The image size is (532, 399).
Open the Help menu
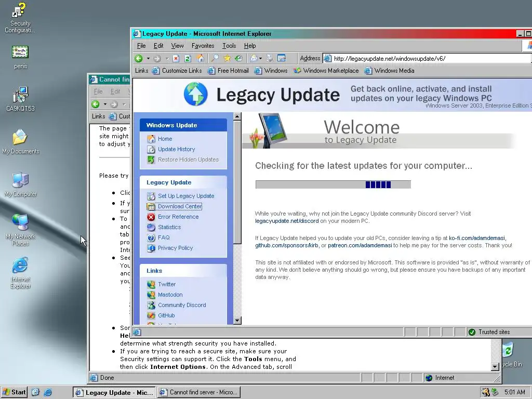[x=250, y=46]
